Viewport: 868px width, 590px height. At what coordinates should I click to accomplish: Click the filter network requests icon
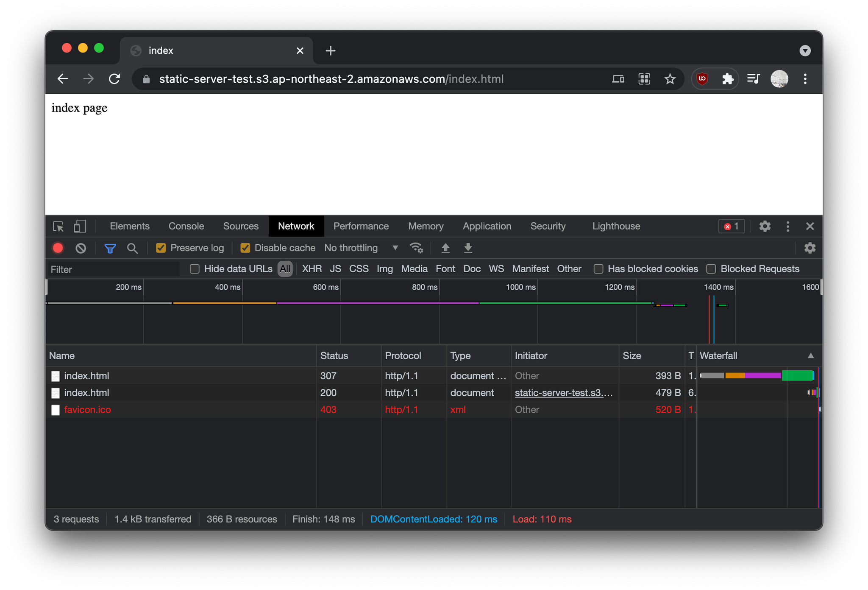[108, 248]
